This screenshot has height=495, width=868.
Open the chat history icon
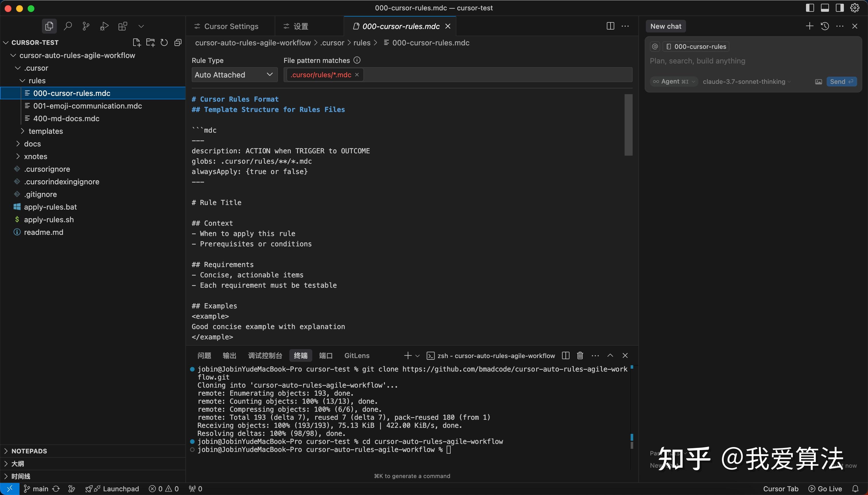click(825, 26)
